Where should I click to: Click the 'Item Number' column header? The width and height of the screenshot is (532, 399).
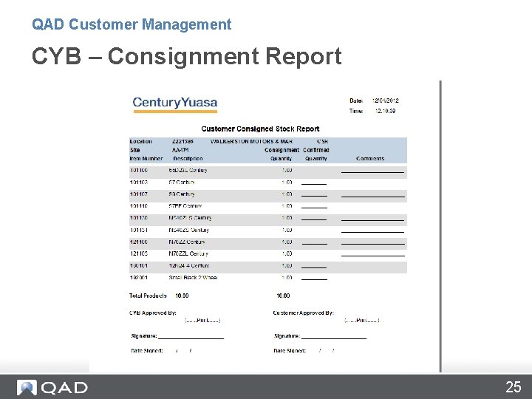pos(146,159)
